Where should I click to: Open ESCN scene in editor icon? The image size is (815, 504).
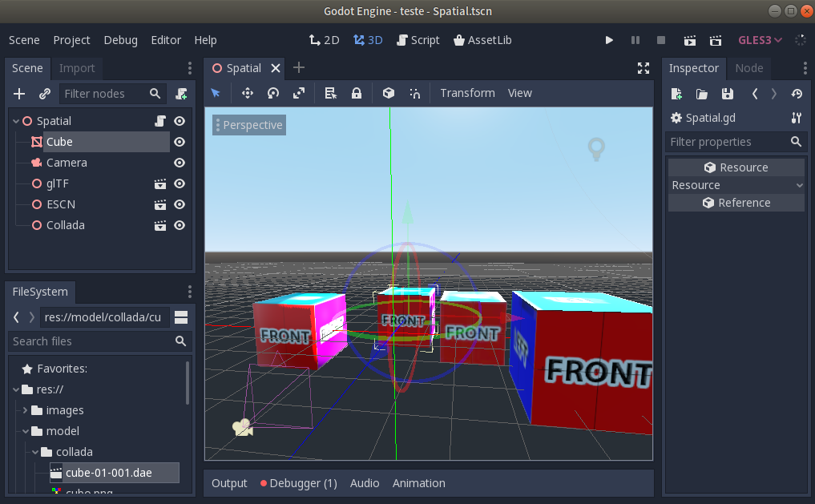click(x=160, y=204)
